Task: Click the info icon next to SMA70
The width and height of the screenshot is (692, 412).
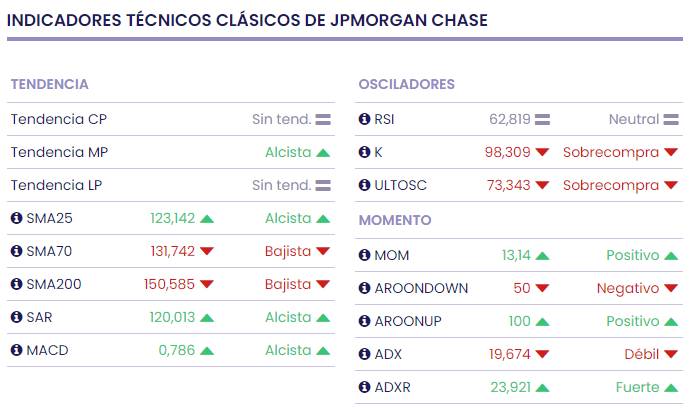Action: click(x=16, y=251)
